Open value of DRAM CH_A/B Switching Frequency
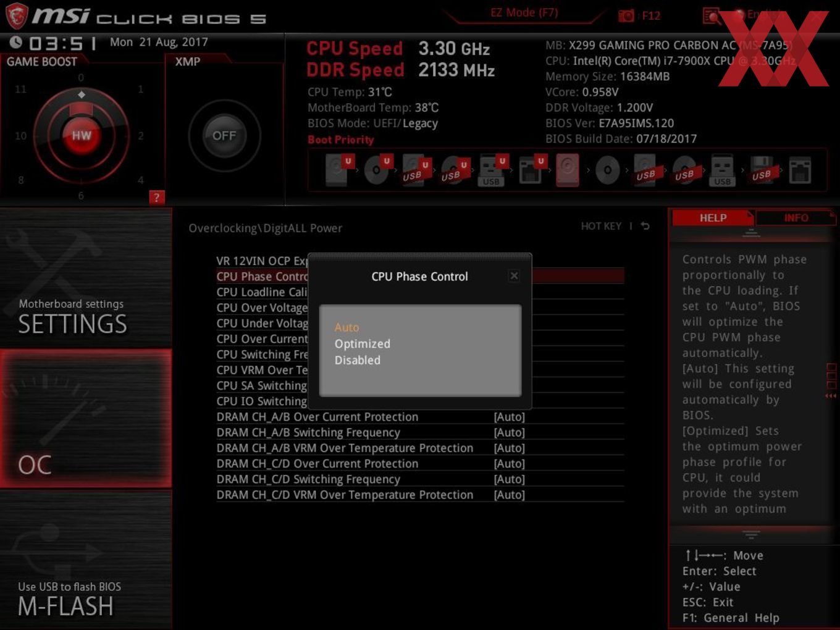Screen dimensions: 840x630 [x=509, y=432]
